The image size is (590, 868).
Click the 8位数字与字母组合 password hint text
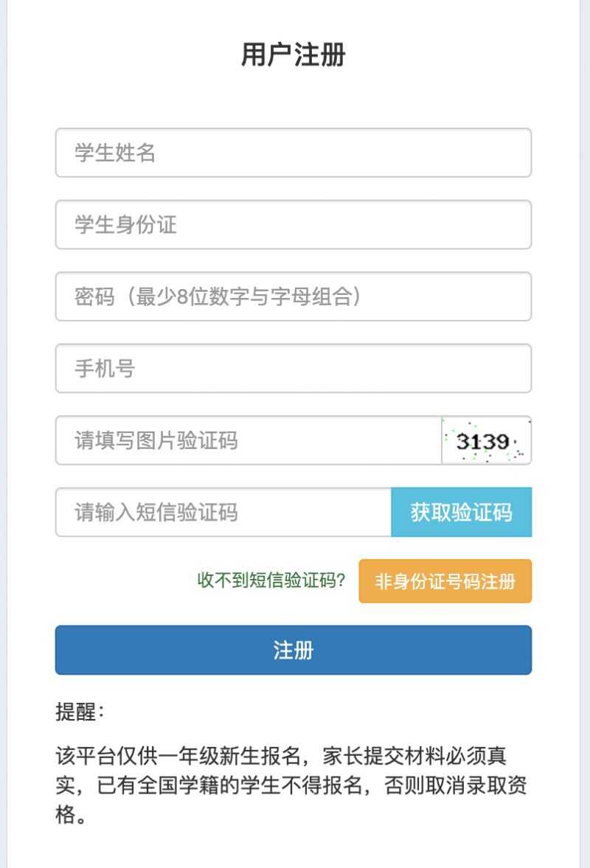[x=265, y=296]
